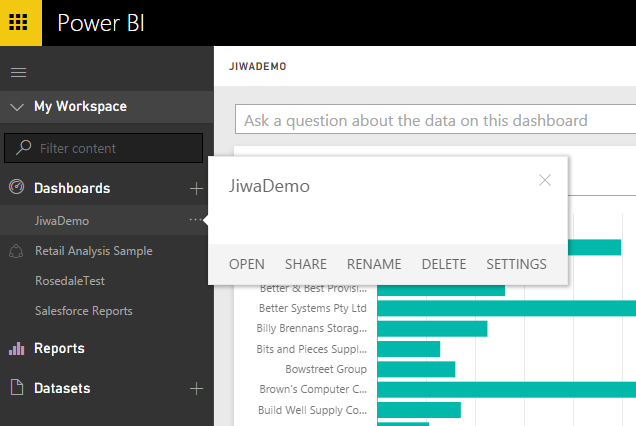This screenshot has width=636, height=426.
Task: Click the Bowstreet Group bar
Action: click(x=416, y=369)
